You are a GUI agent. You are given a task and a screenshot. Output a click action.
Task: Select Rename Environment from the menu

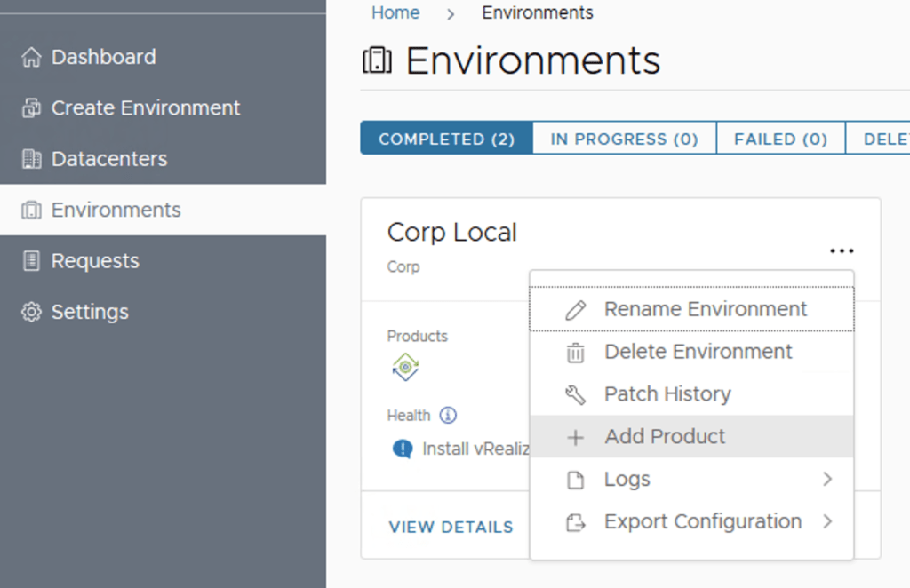click(705, 310)
